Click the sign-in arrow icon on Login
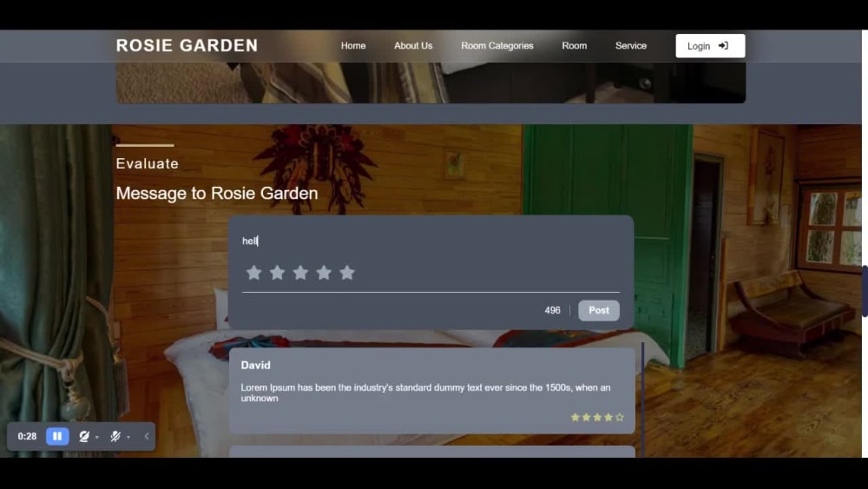This screenshot has width=868, height=489. 723,46
